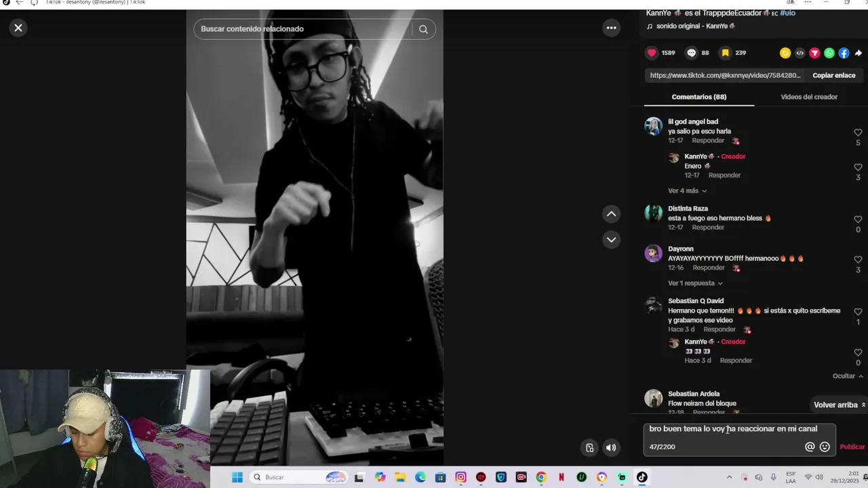Viewport: 868px width, 488px height.
Task: Open Windows Start menu
Action: 237,477
